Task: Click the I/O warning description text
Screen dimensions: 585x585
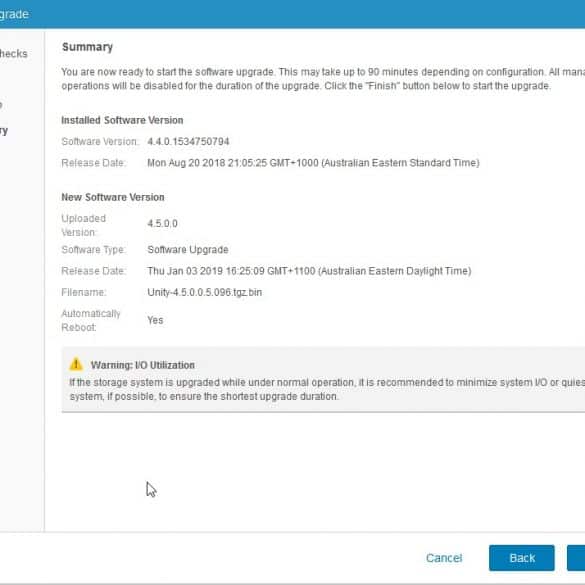Action: 327,389
